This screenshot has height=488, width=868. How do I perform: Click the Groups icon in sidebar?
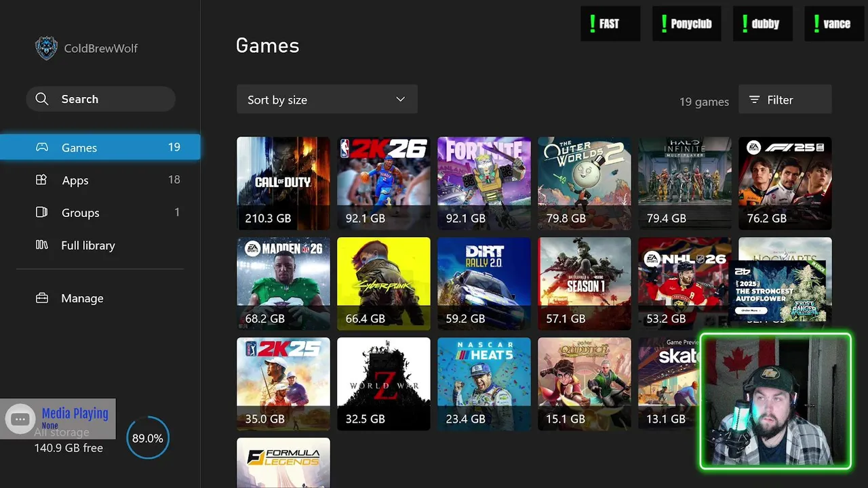click(x=41, y=212)
